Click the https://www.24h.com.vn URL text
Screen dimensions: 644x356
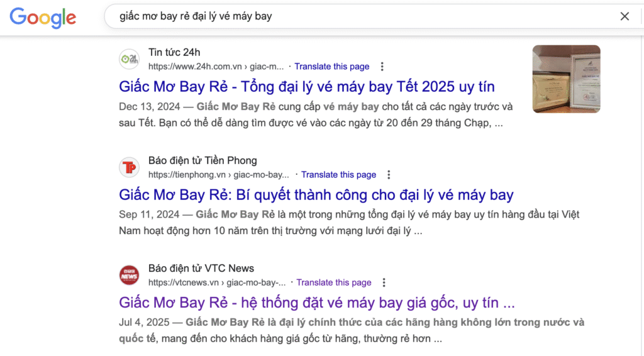pyautogui.click(x=216, y=67)
